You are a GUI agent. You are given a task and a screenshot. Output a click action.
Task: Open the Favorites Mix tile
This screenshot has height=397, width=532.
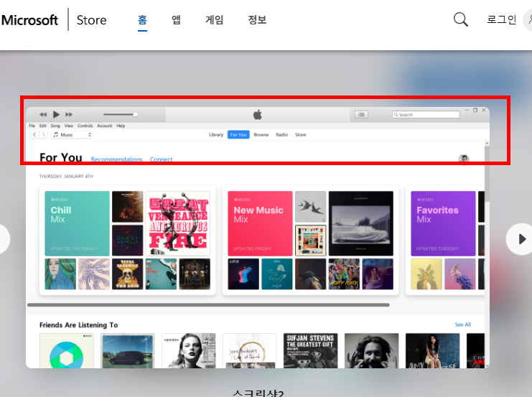443,223
